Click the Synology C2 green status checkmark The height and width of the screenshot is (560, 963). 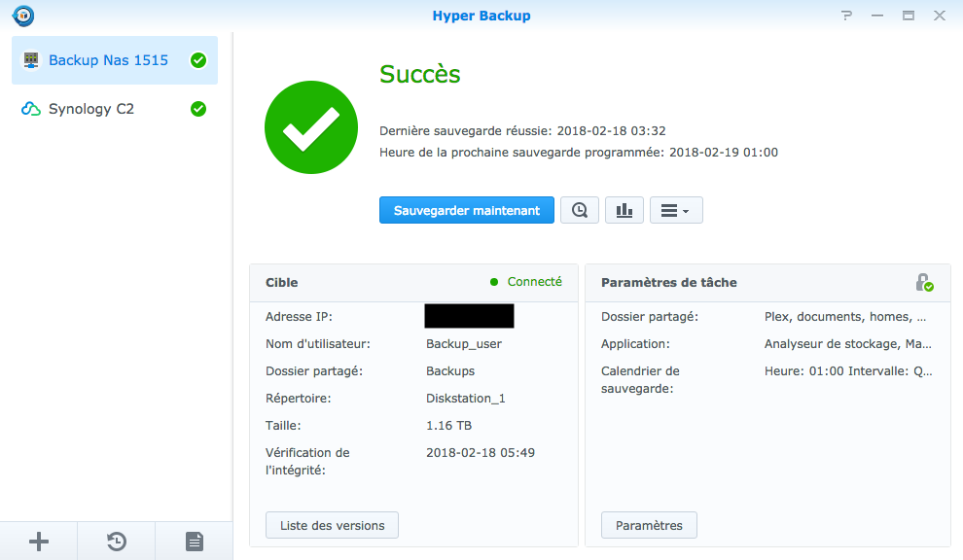pos(198,109)
